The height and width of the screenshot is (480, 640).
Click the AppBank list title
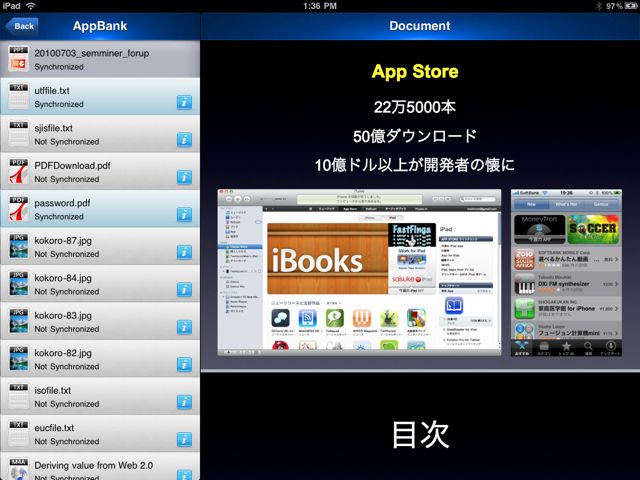pyautogui.click(x=100, y=26)
